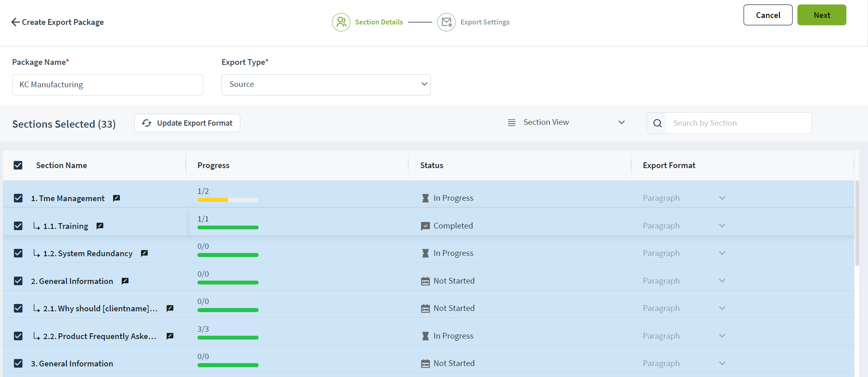Click calendar icon in 2. General Information row
The image size is (868, 377).
coord(425,281)
